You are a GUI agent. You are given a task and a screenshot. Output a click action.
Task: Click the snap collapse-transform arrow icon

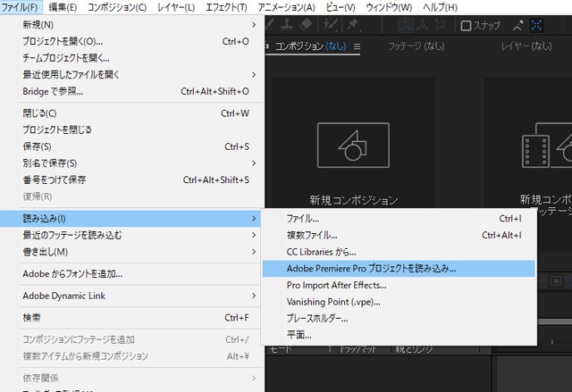click(x=518, y=25)
